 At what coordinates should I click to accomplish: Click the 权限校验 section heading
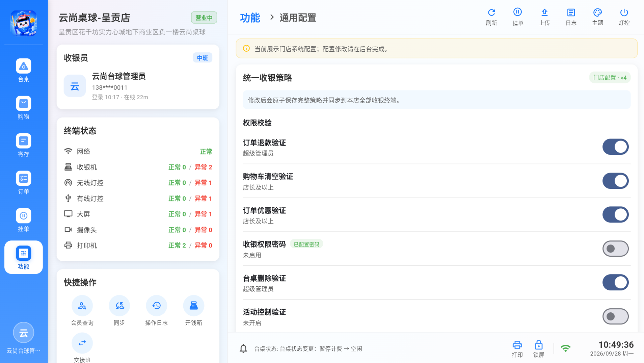(x=257, y=123)
